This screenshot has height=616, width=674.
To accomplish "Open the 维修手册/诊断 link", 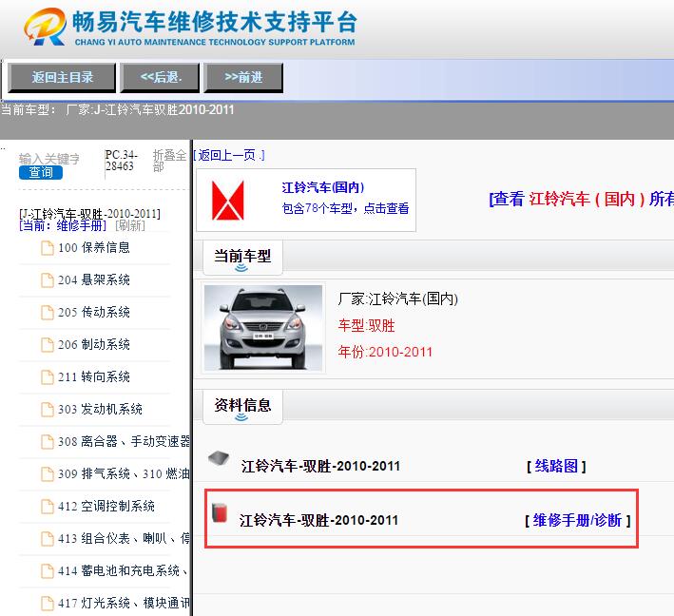I will point(578,521).
